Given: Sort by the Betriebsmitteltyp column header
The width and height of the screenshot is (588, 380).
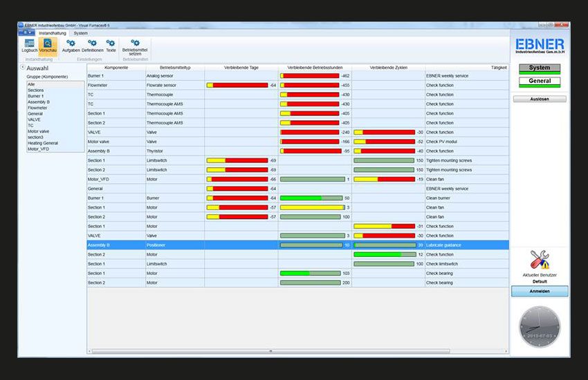Looking at the screenshot, I should point(175,68).
